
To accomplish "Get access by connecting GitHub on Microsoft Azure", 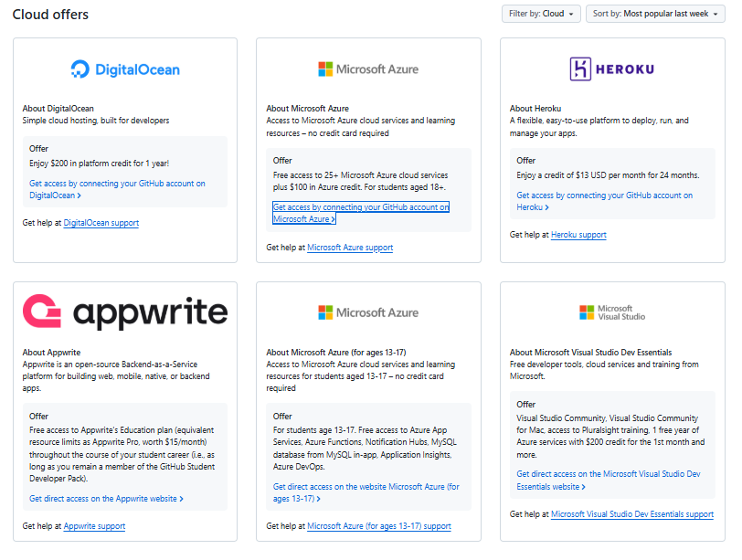I will (x=361, y=213).
